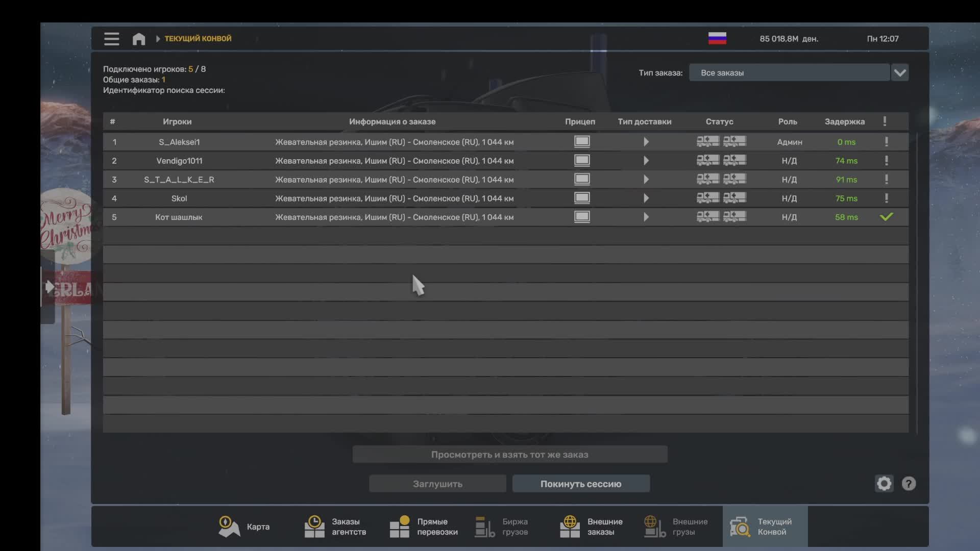Click status truck icons for Кот шашлык
Screen dimensions: 980x551
[721, 217]
